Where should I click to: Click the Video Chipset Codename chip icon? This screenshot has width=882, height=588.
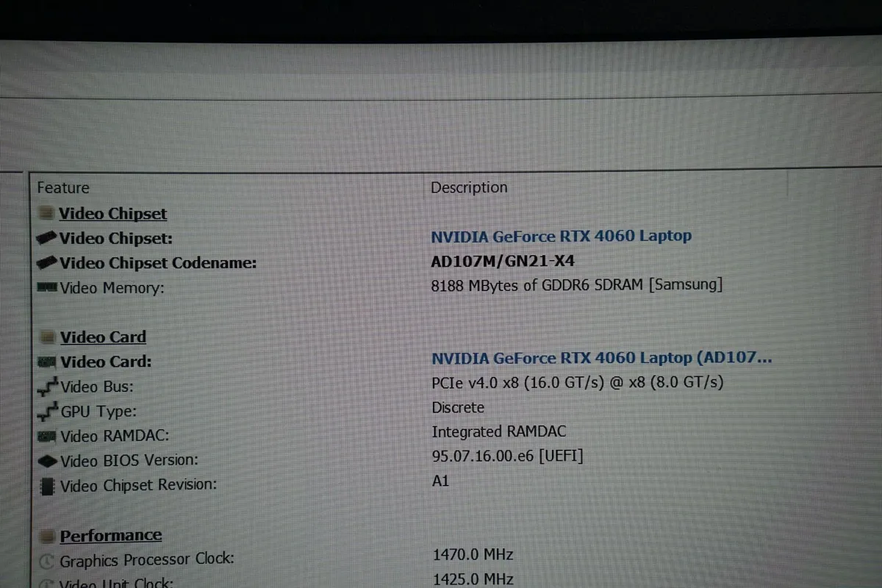pos(47,262)
